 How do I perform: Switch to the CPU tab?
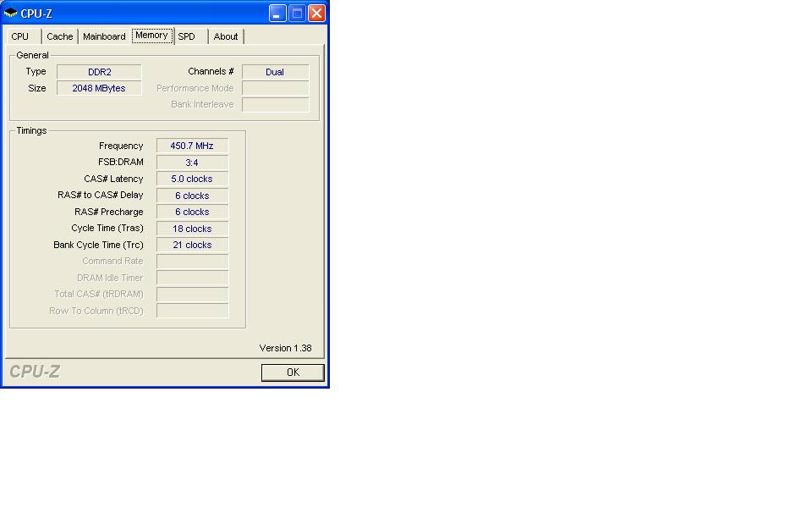click(x=20, y=36)
